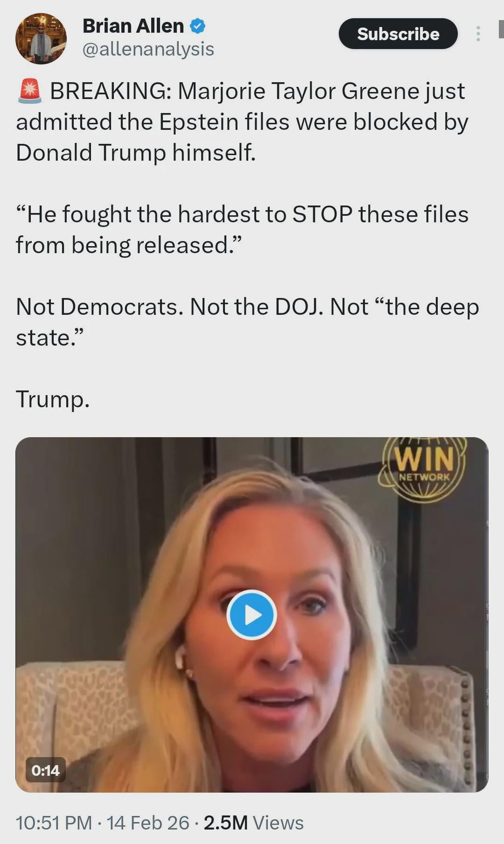Play the video with the blue play button

point(252,615)
